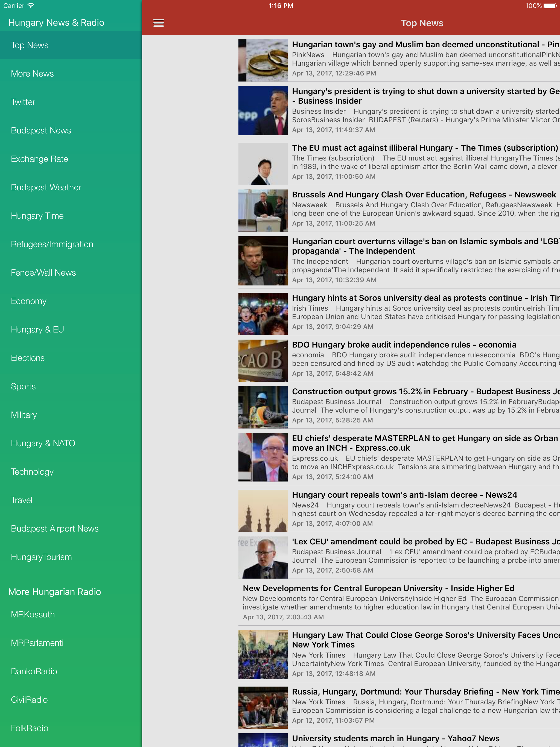This screenshot has height=747, width=560.
Task: Read Construction output grows 15.2% headline
Action: tap(426, 391)
